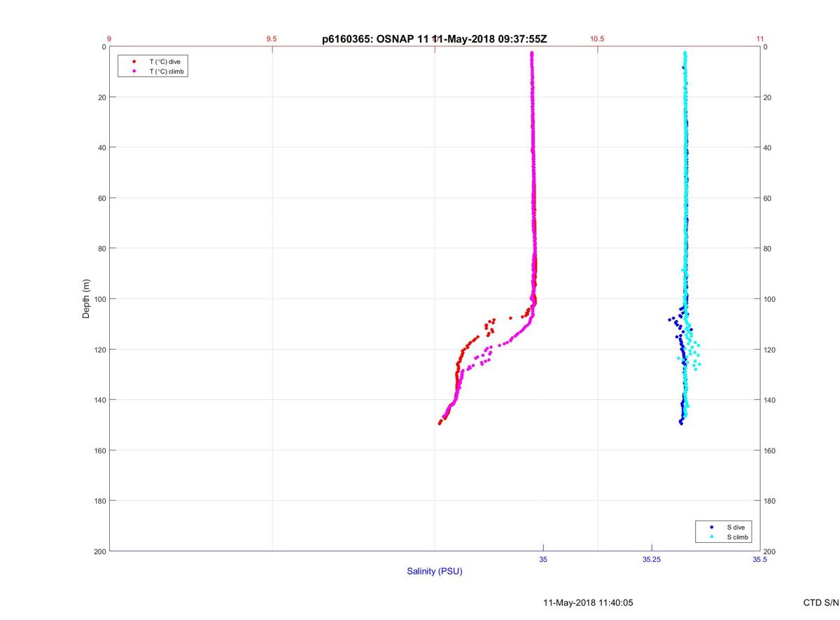Click depth tick 60 on the left axis

[101, 198]
